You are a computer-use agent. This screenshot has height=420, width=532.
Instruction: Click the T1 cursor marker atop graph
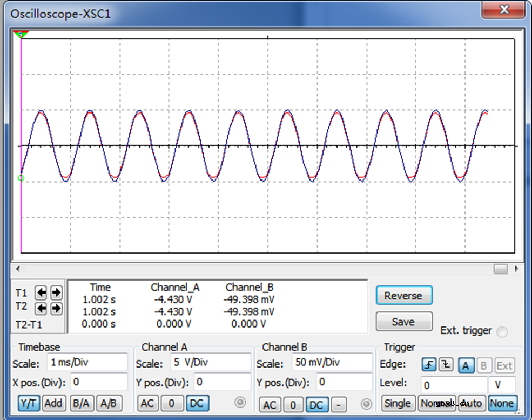click(x=21, y=35)
